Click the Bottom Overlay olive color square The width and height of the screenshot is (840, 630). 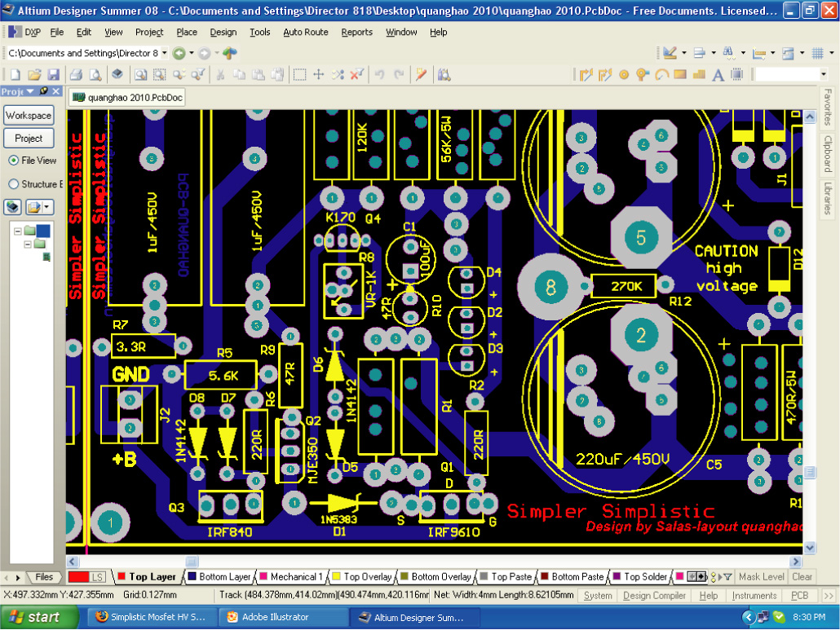(405, 576)
